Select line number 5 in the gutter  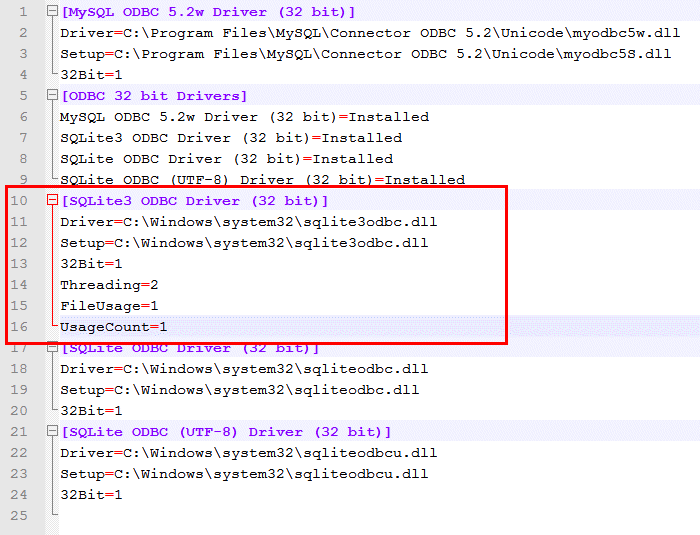click(23, 96)
